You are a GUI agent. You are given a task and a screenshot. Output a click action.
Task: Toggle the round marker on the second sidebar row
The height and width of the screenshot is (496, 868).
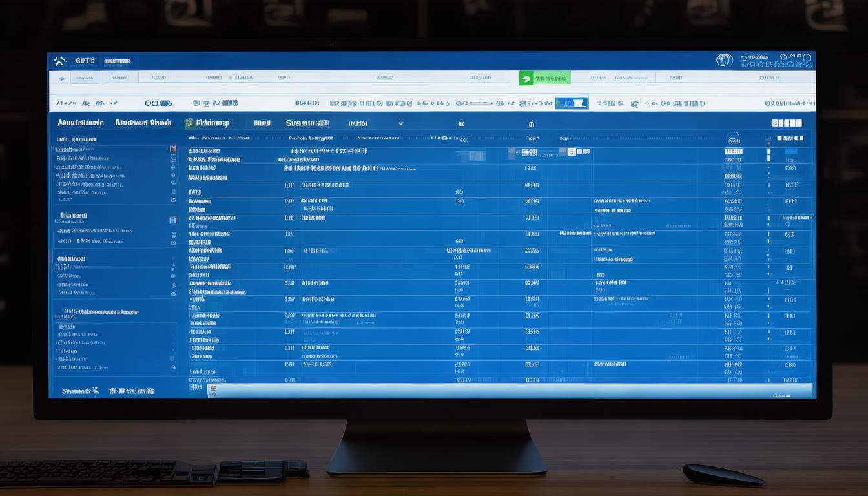click(172, 158)
